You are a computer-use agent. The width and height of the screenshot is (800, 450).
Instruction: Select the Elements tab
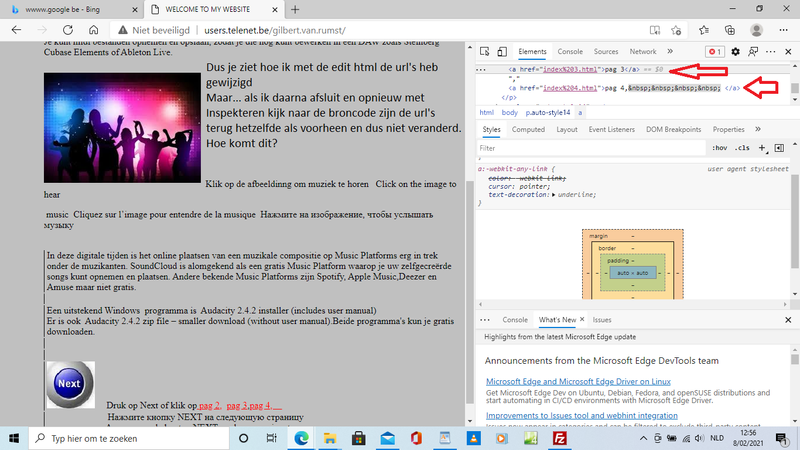(532, 52)
